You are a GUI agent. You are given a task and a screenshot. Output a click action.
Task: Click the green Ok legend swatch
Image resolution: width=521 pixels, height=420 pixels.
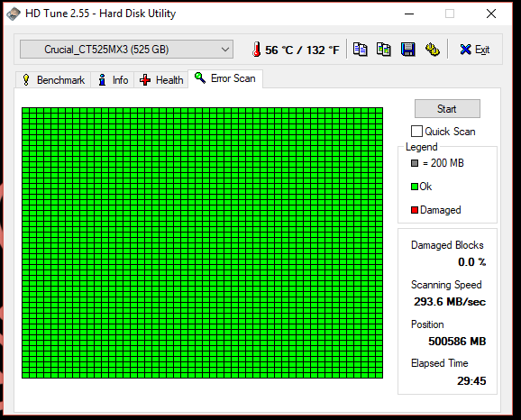[x=415, y=187]
